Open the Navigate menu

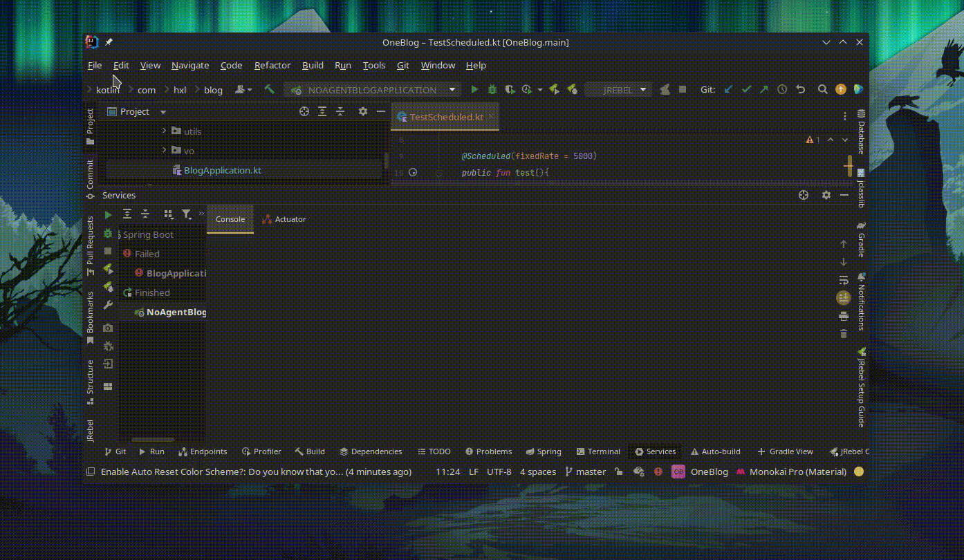click(x=190, y=65)
